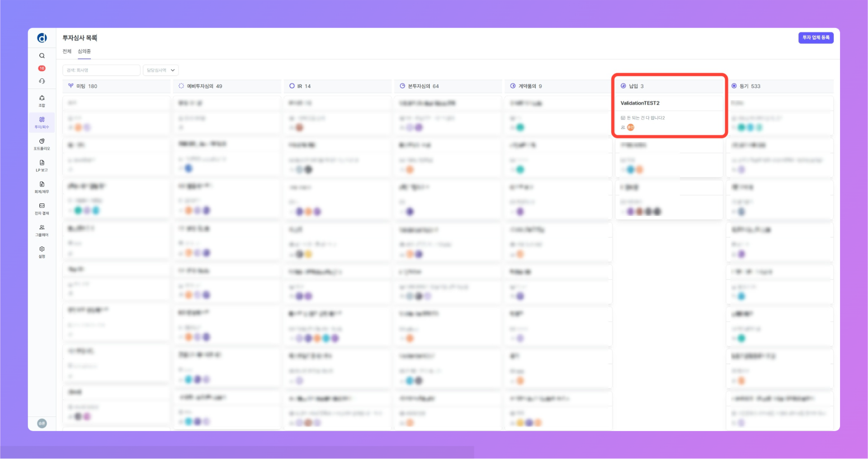The width and height of the screenshot is (868, 459).
Task: Click the blue d logo at top left
Action: 42,38
